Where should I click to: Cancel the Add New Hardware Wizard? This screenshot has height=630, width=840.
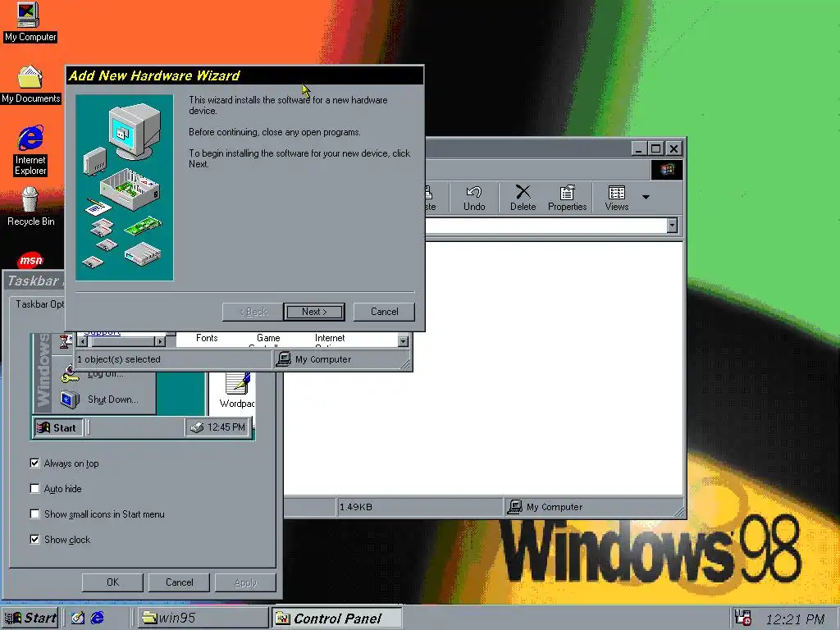coord(384,312)
